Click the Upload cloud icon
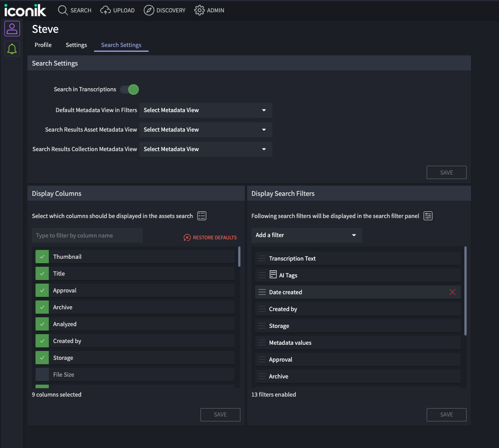Screen dimensions: 499x448 (x=105, y=10)
